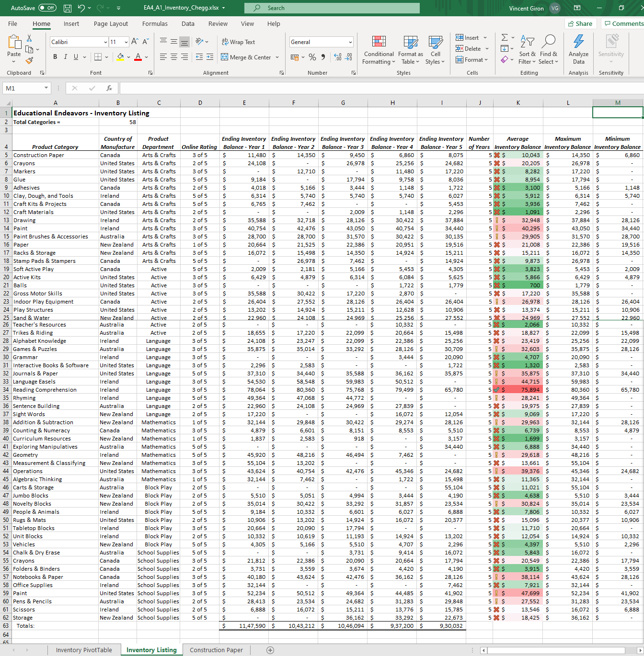The image size is (644, 656).
Task: Click the Save icon in title bar
Action: click(x=68, y=8)
